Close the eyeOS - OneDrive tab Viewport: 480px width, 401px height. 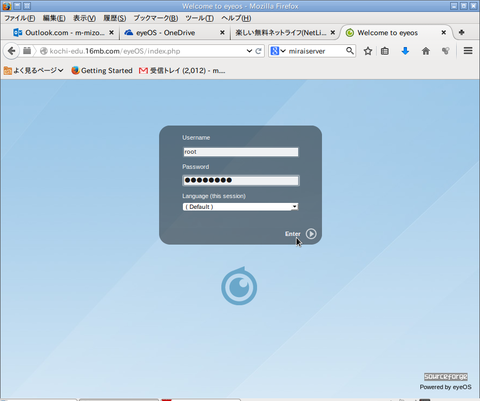point(222,32)
